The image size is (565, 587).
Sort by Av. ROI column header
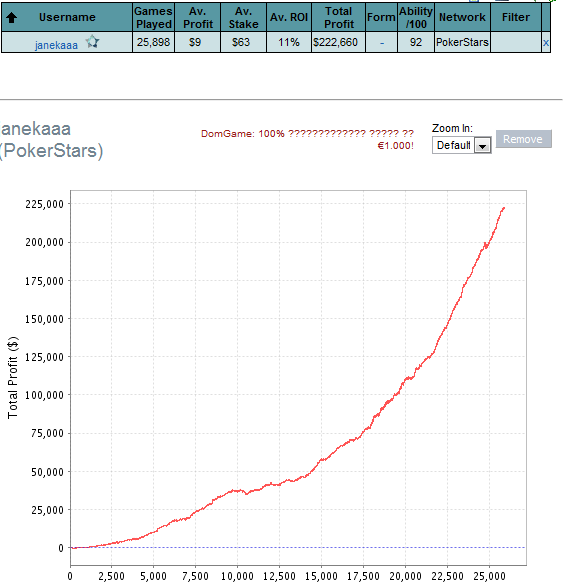[x=289, y=18]
